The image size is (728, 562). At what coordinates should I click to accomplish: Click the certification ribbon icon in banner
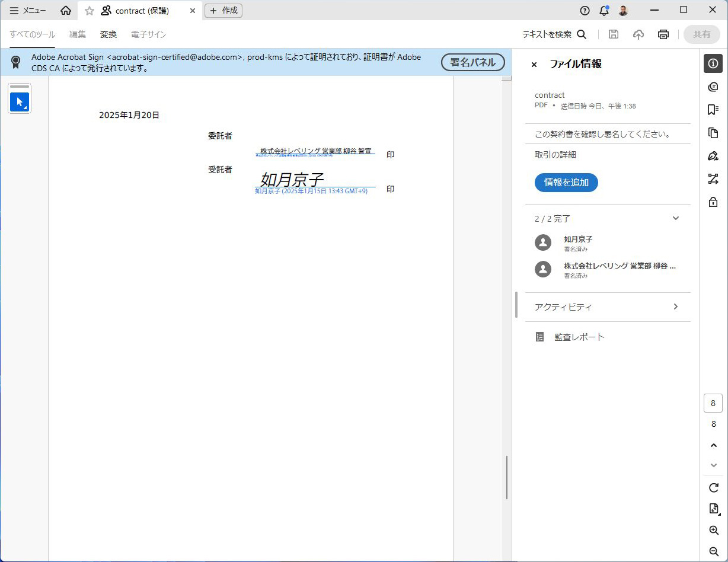16,62
